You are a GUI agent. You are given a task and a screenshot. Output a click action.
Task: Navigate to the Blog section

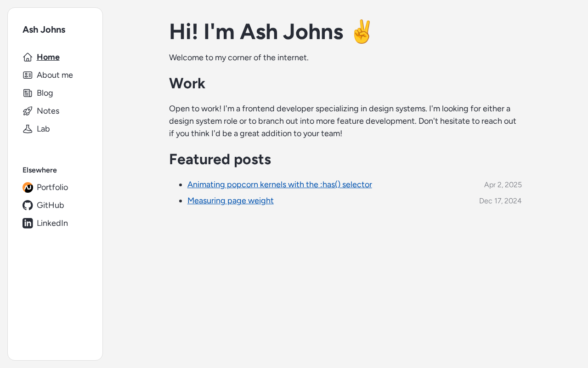(x=45, y=93)
